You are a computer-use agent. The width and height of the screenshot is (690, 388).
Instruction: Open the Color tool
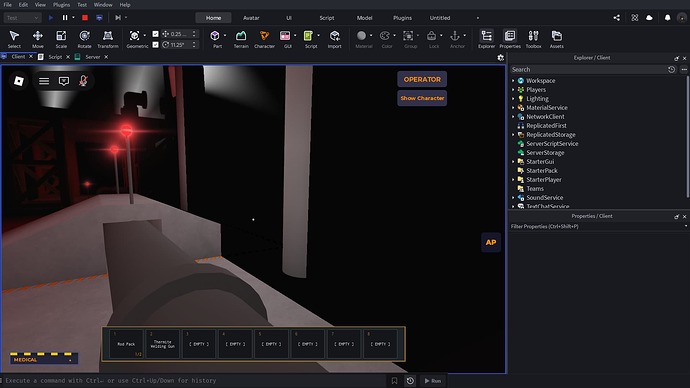[x=385, y=39]
